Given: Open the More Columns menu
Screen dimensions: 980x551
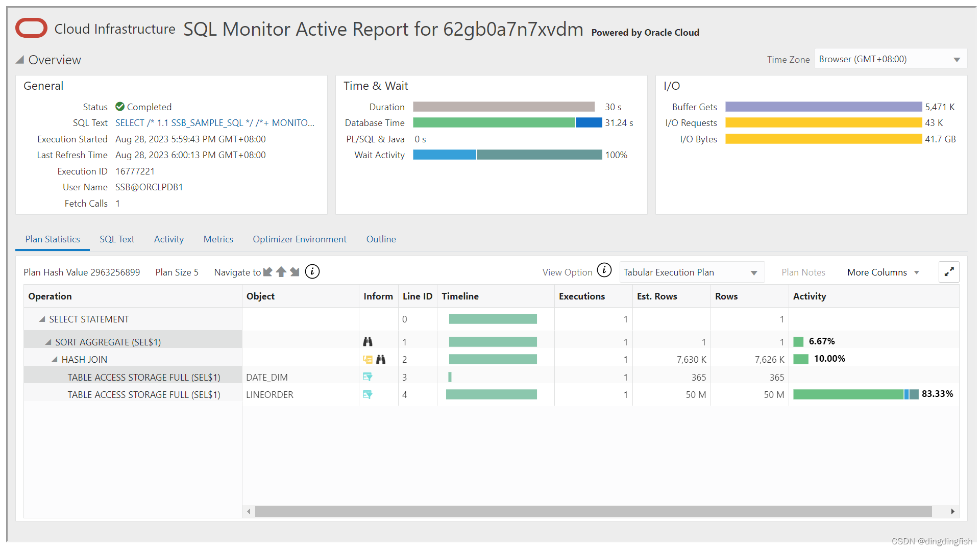Looking at the screenshot, I should click(883, 272).
